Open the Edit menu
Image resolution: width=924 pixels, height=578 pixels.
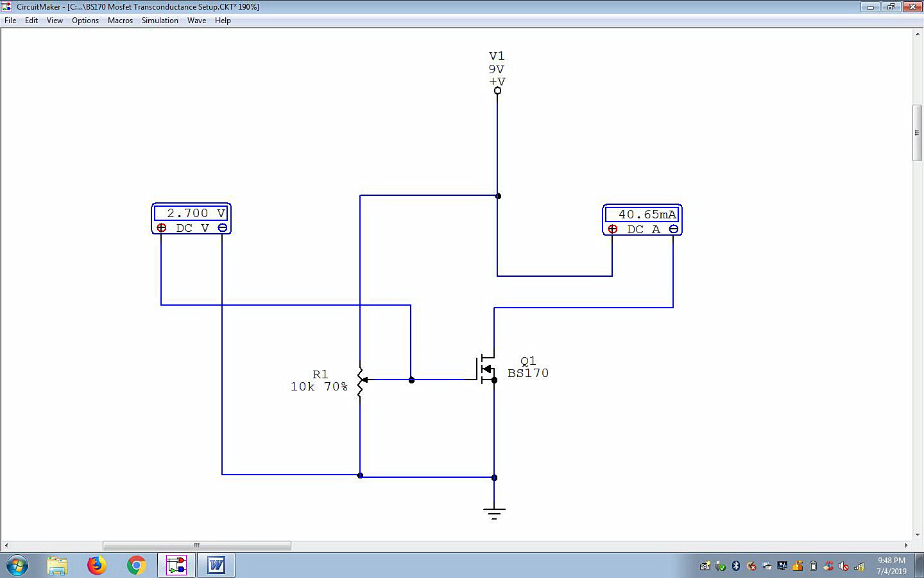coord(31,21)
